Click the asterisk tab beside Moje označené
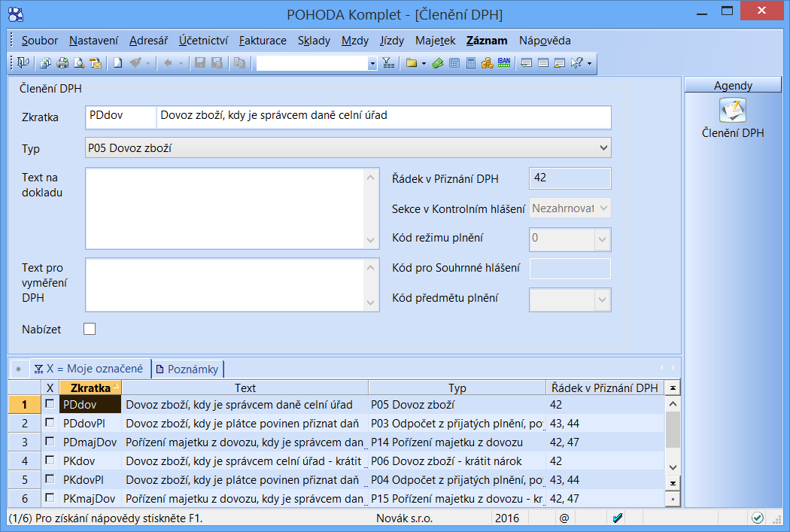790x532 pixels. (19, 369)
